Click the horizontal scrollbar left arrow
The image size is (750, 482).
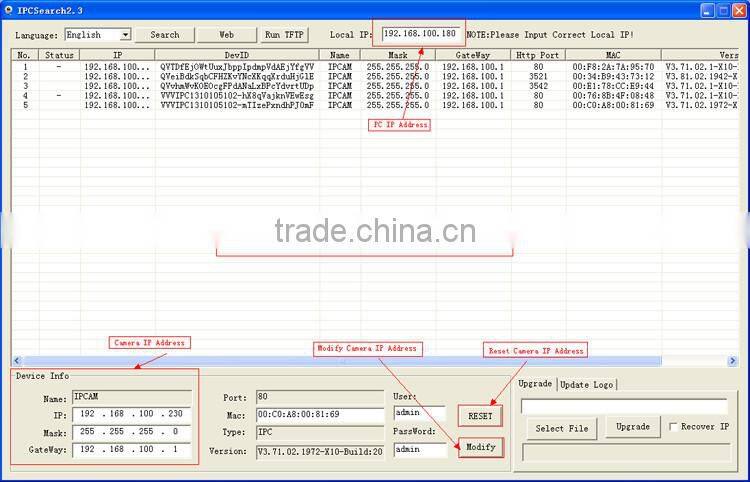point(18,360)
